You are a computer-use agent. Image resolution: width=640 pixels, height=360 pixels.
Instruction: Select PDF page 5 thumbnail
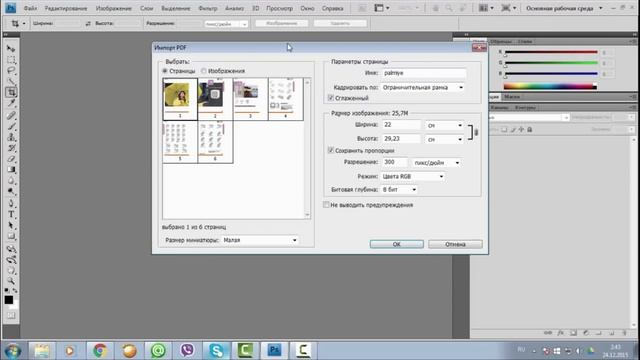click(x=180, y=142)
